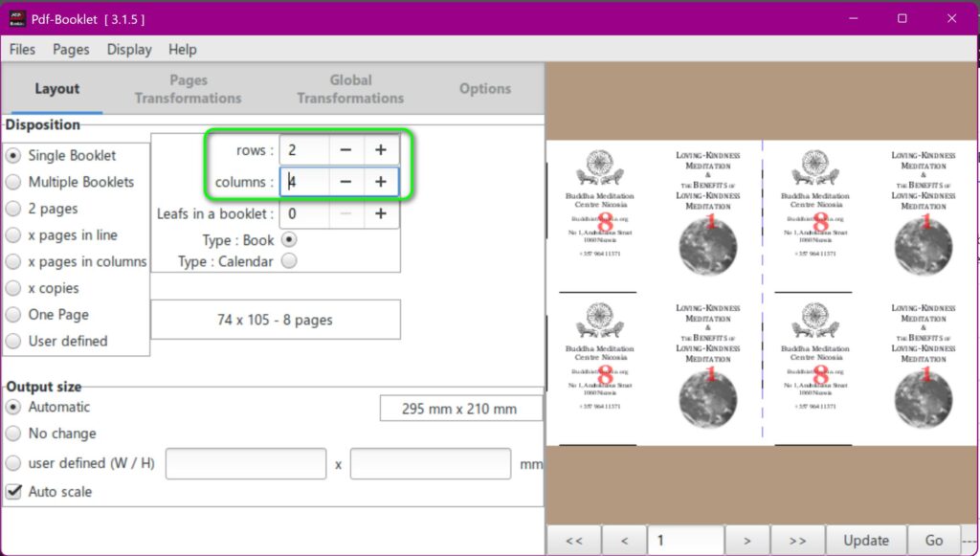Screen dimensions: 980x556
Task: Increase the columns value with plus
Action: pos(381,182)
